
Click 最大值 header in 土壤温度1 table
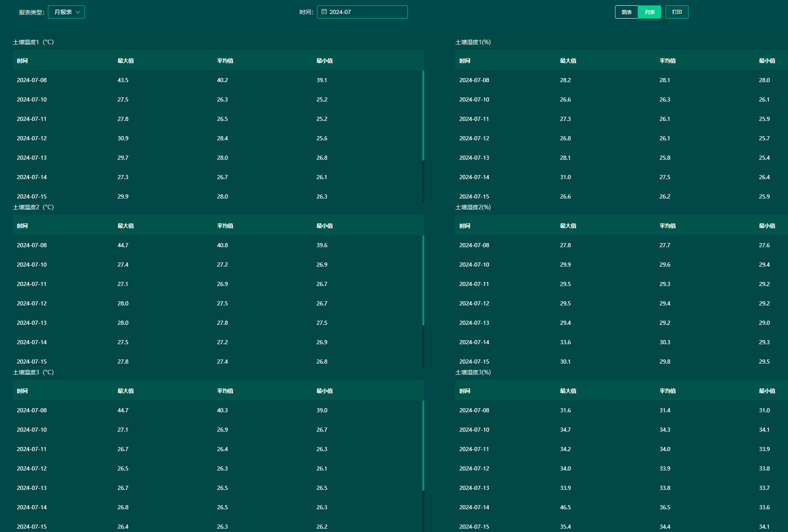125,61
